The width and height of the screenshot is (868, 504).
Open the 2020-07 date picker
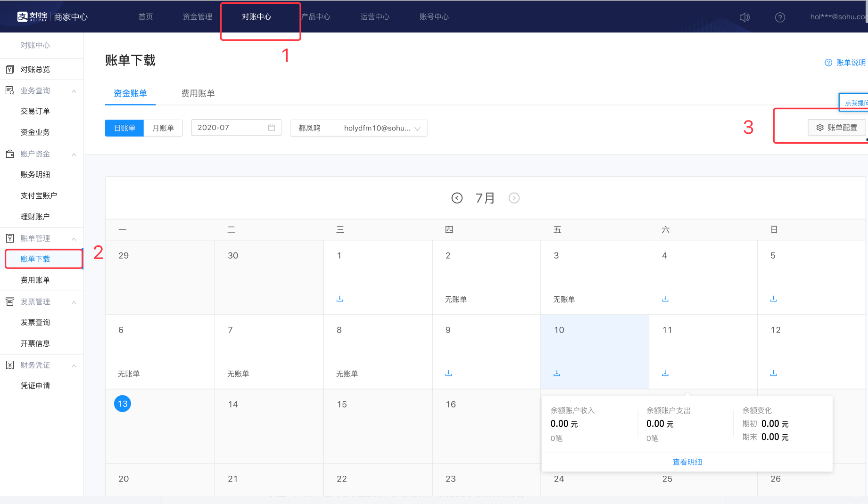click(x=236, y=128)
